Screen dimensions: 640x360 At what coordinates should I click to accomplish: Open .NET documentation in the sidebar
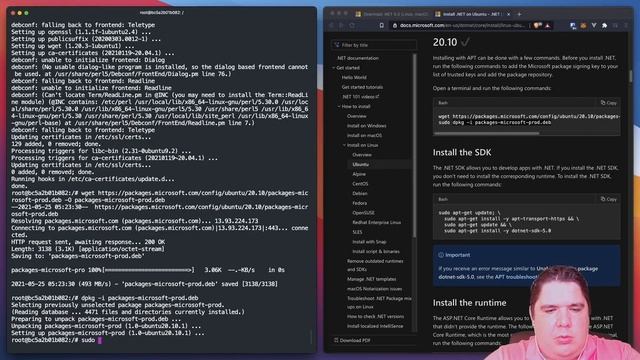pyautogui.click(x=358, y=58)
